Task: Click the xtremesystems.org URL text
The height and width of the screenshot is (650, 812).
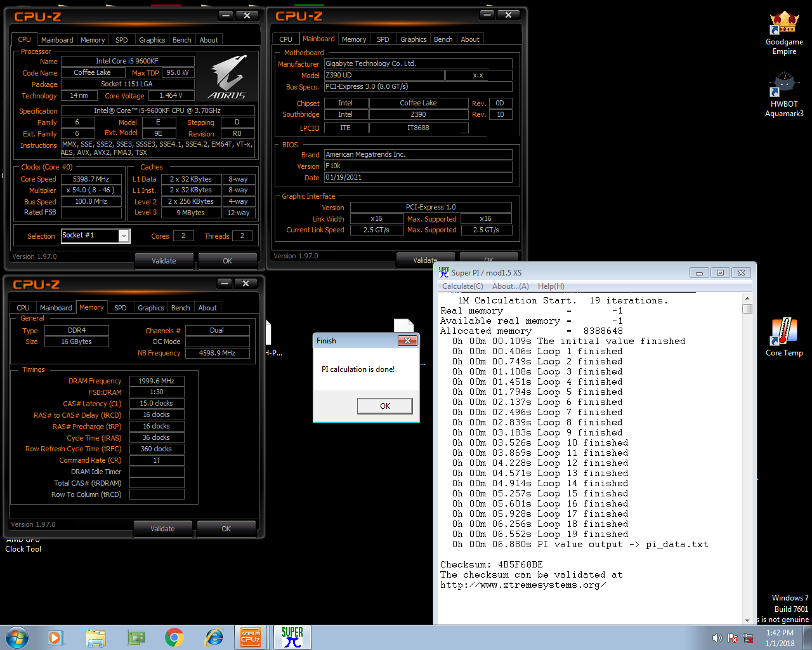Action: pos(523,585)
